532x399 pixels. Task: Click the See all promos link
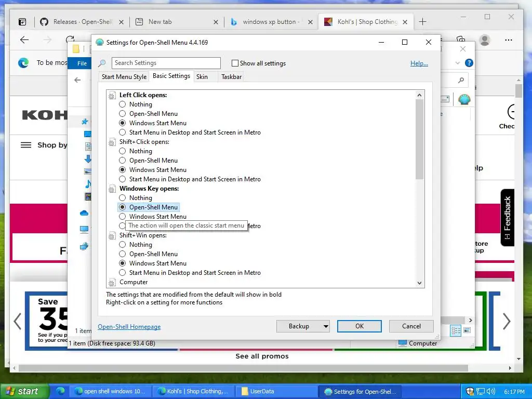[262, 356]
